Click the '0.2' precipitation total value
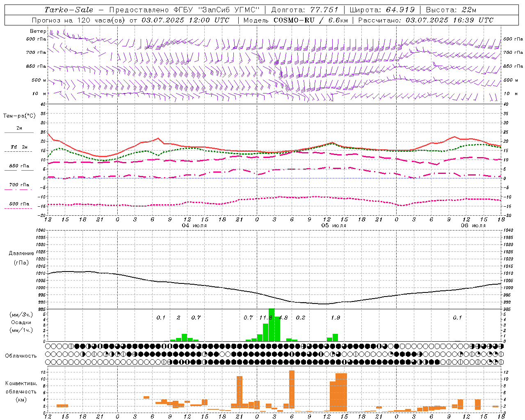Image resolution: width=525 pixels, height=420 pixels. [x=301, y=317]
